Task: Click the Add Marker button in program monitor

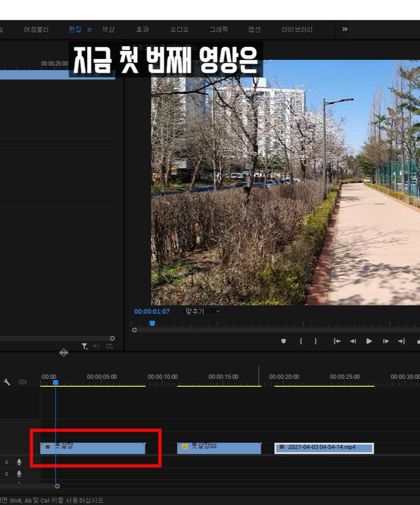Action: pyautogui.click(x=284, y=341)
